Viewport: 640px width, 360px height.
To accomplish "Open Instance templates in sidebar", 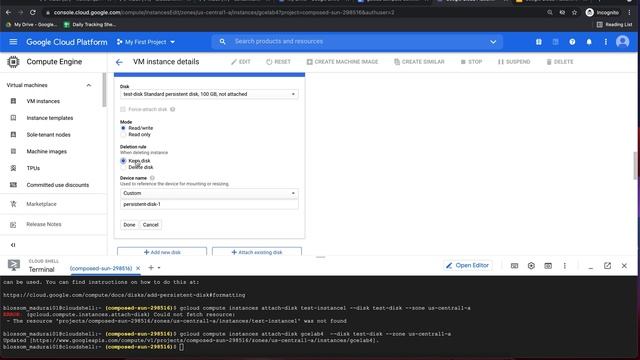I will tap(50, 118).
